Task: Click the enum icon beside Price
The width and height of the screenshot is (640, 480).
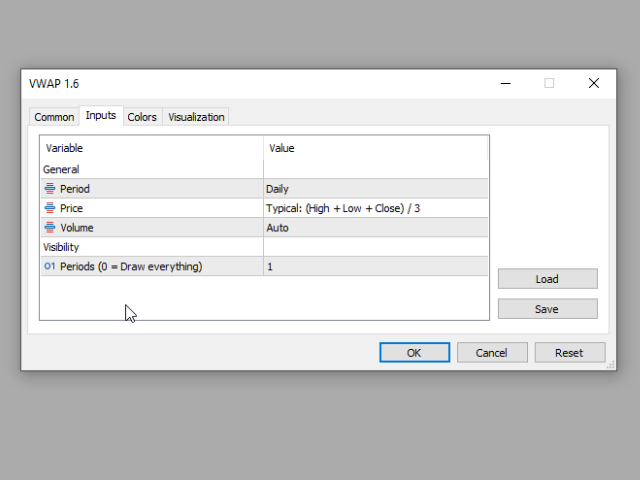Action: pos(50,208)
